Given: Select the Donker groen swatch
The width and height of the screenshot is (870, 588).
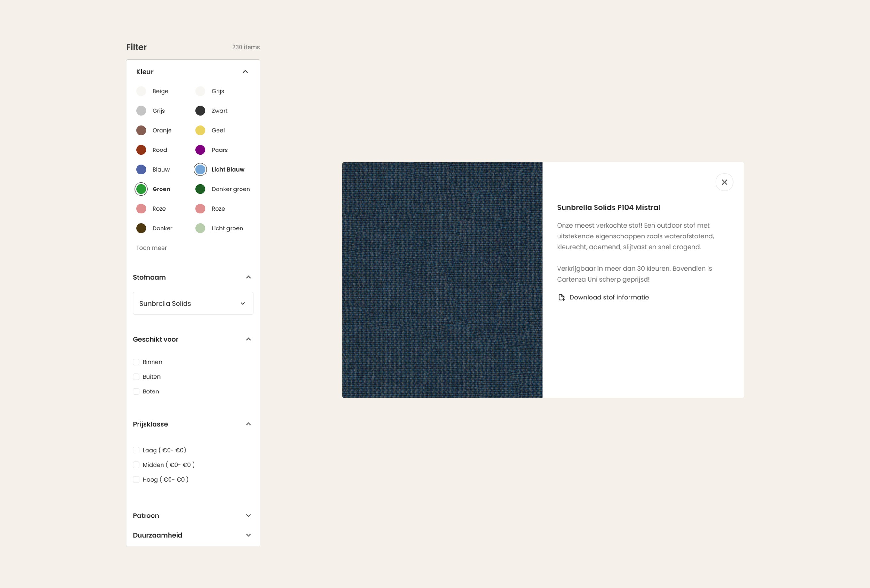Looking at the screenshot, I should [200, 189].
